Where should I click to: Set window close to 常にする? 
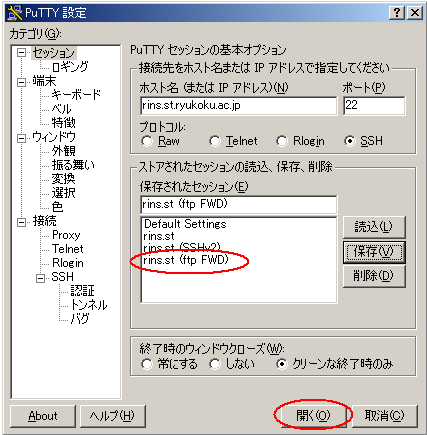(x=147, y=364)
